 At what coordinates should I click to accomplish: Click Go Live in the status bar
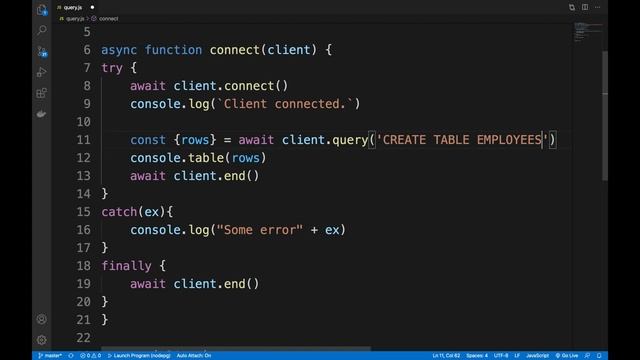coord(567,356)
